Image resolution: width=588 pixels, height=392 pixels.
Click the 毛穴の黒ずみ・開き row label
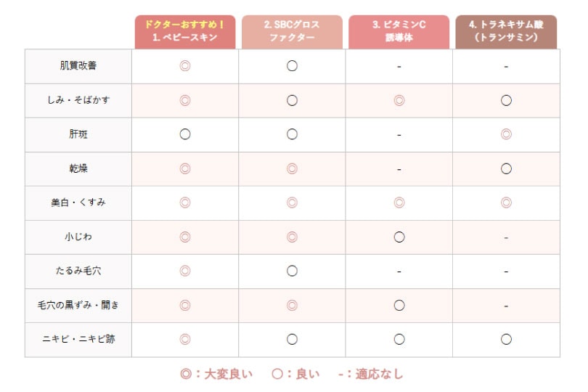[78, 305]
